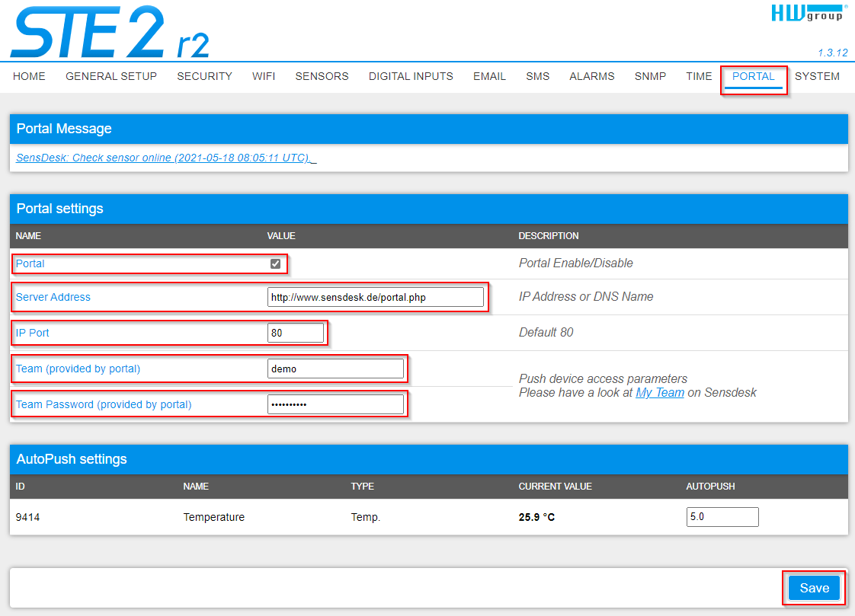Go to the SMS tab

coord(538,76)
